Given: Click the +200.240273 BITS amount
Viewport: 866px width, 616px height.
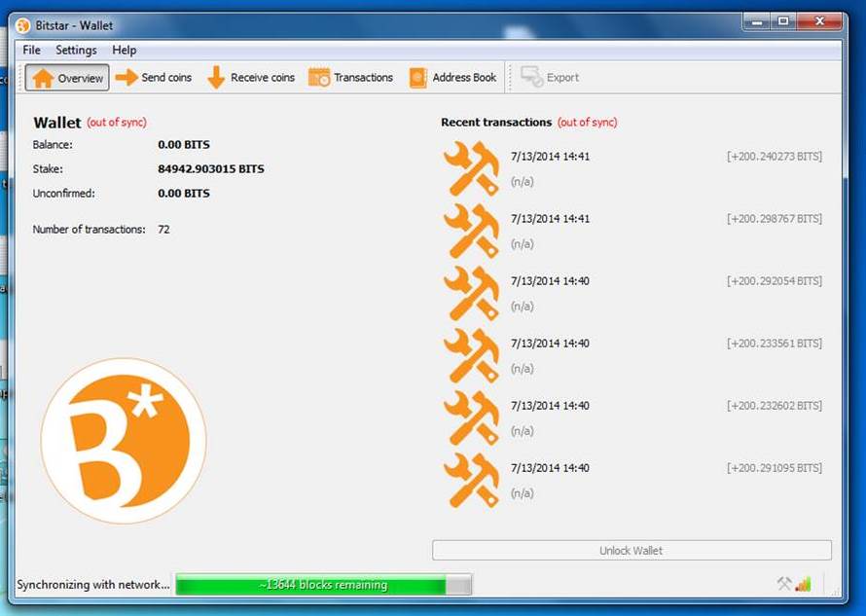Looking at the screenshot, I should click(x=775, y=157).
